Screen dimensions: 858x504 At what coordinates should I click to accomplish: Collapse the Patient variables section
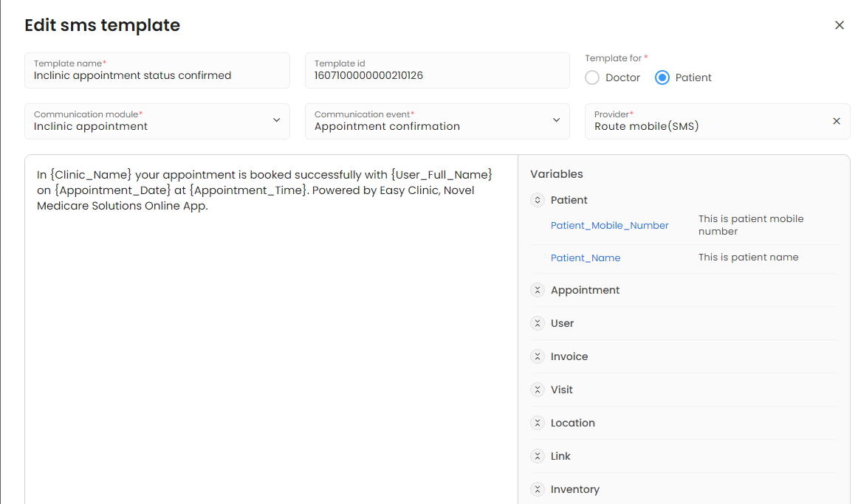click(538, 200)
